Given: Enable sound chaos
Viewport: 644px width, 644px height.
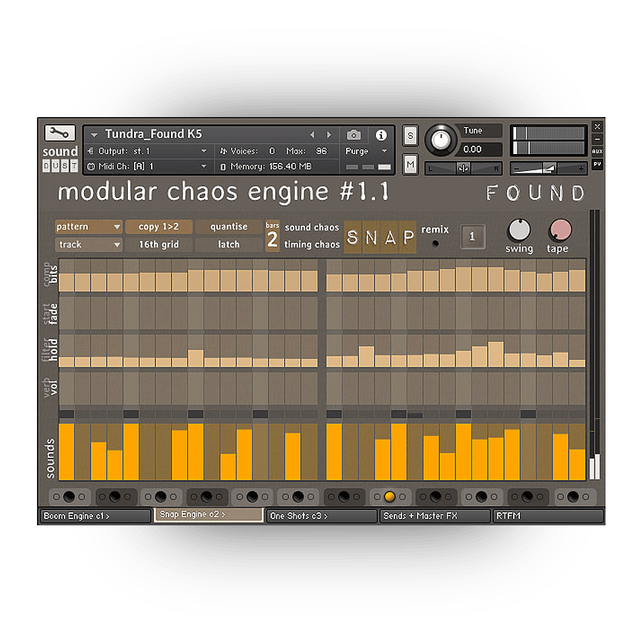Looking at the screenshot, I should coord(312,227).
